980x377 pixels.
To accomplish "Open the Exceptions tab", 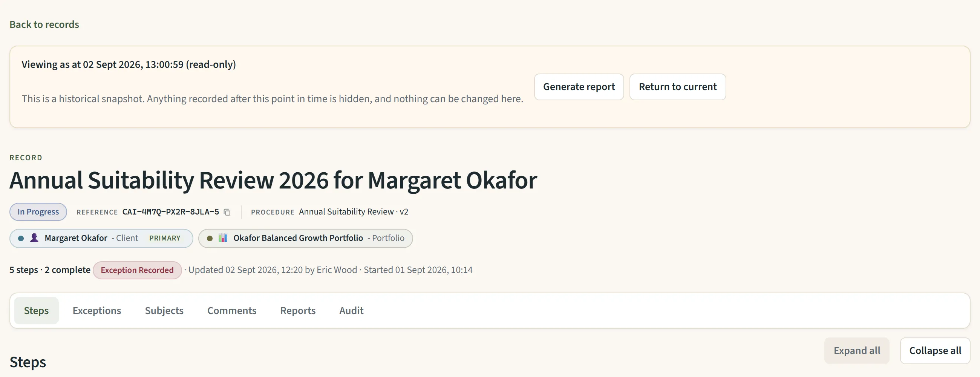I will 96,310.
